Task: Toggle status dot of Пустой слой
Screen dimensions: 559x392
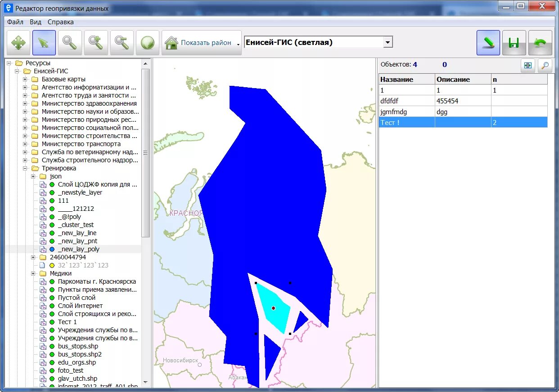Action: point(52,298)
